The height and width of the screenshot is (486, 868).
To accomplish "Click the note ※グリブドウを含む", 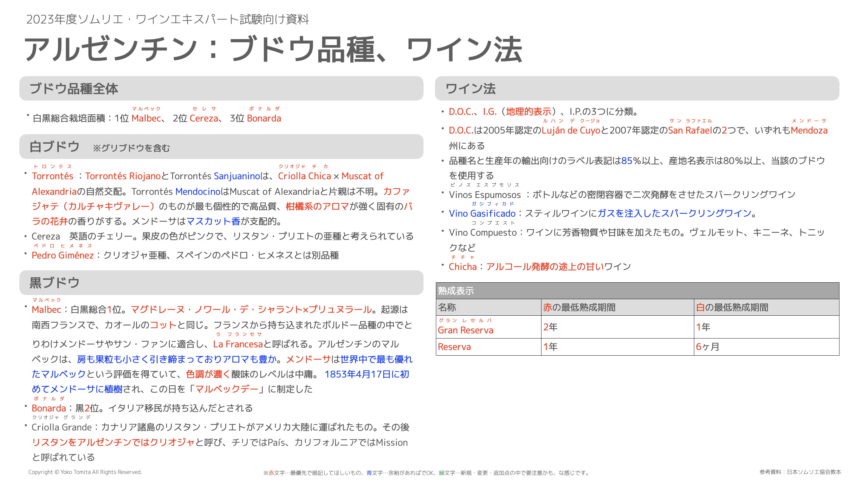I will [x=132, y=148].
